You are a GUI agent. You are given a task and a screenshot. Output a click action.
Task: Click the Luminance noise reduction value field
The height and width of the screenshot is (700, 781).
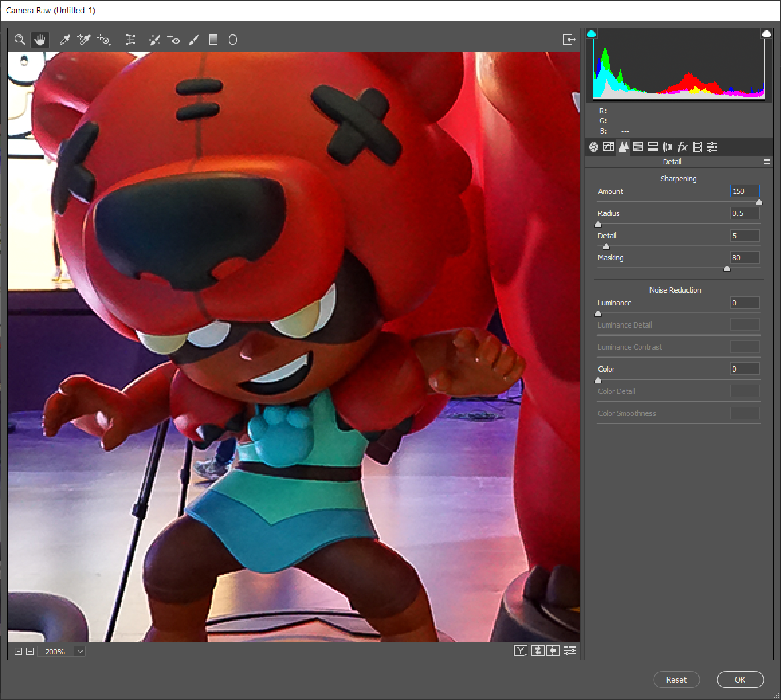[745, 303]
